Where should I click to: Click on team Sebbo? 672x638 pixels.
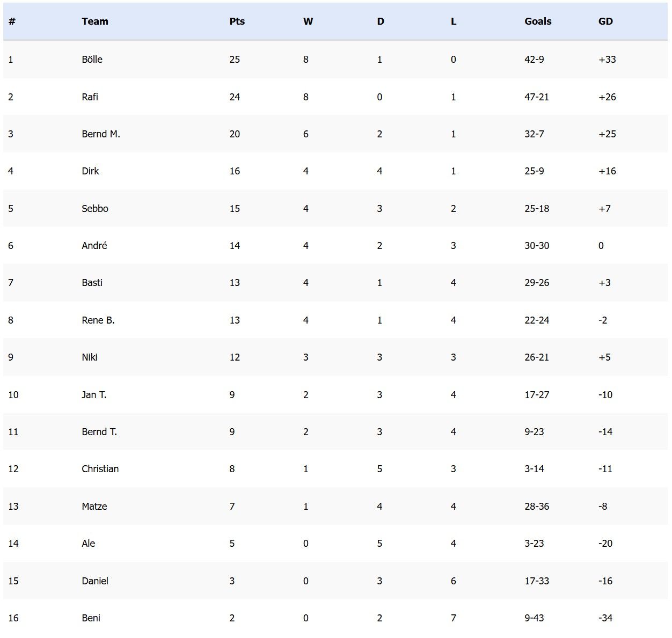pyautogui.click(x=95, y=209)
